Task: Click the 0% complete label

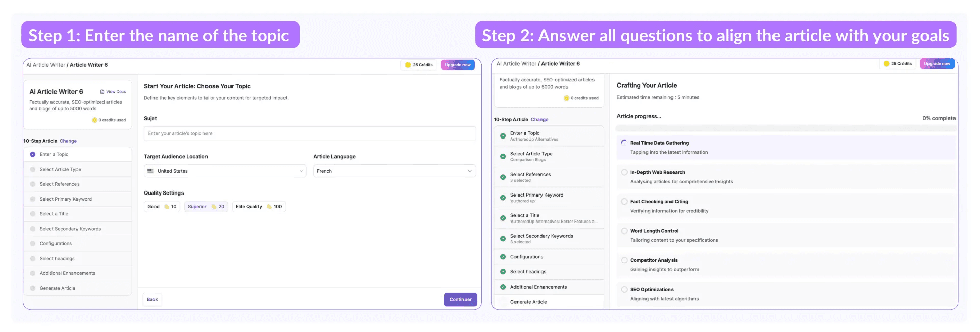Action: tap(939, 118)
